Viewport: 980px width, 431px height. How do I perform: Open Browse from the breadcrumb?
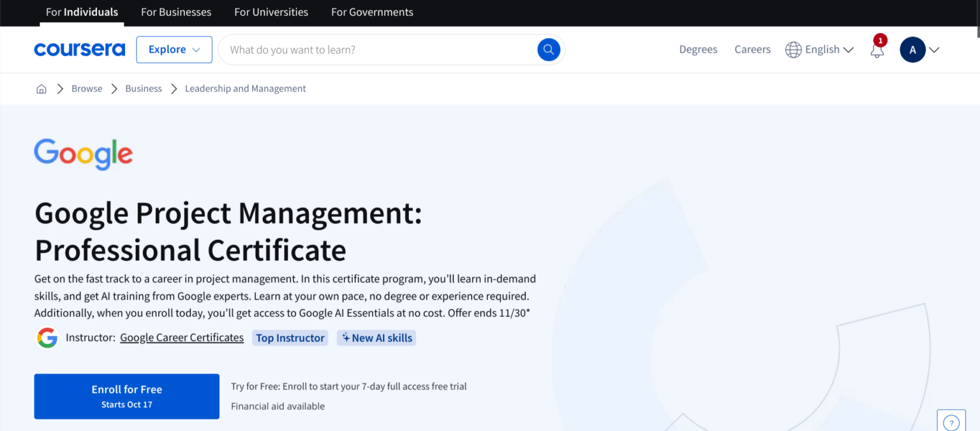86,88
